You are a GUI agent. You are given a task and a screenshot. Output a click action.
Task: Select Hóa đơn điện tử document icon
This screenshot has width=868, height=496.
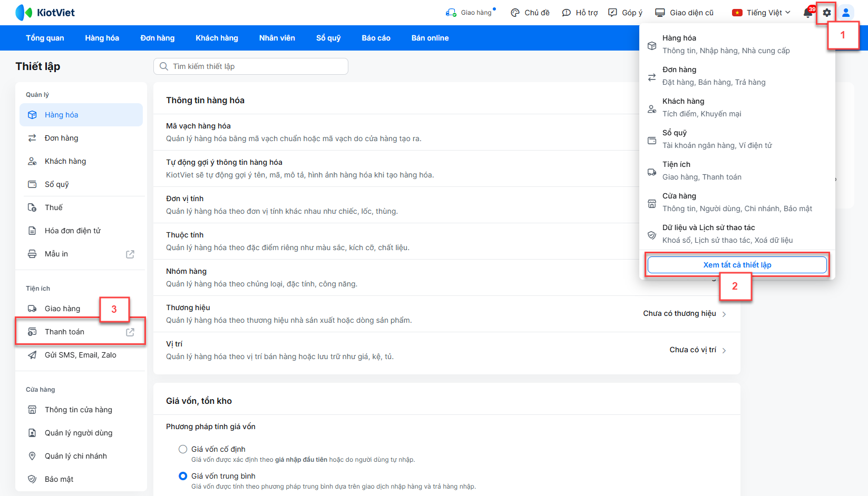[32, 231]
